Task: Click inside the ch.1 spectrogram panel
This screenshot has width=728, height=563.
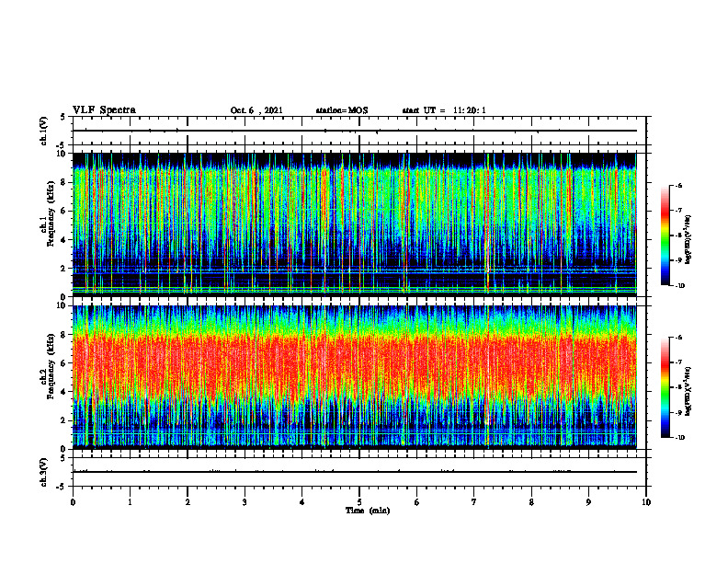Action: coord(354,224)
